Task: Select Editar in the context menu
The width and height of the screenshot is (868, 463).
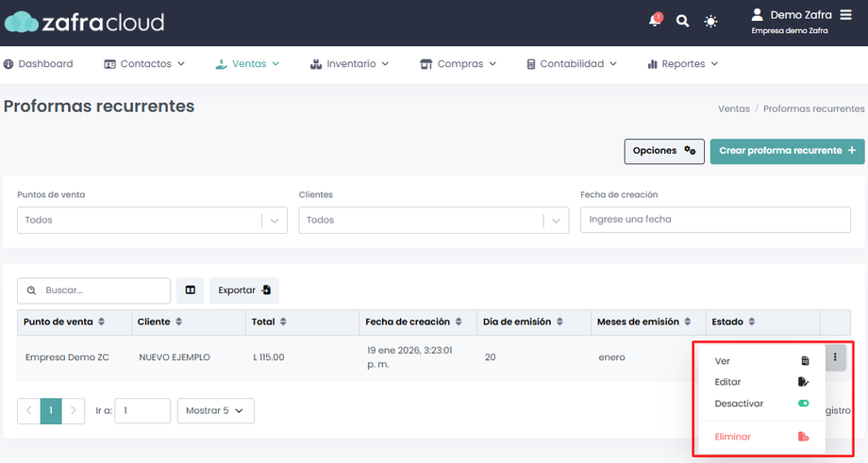Action: (x=761, y=382)
